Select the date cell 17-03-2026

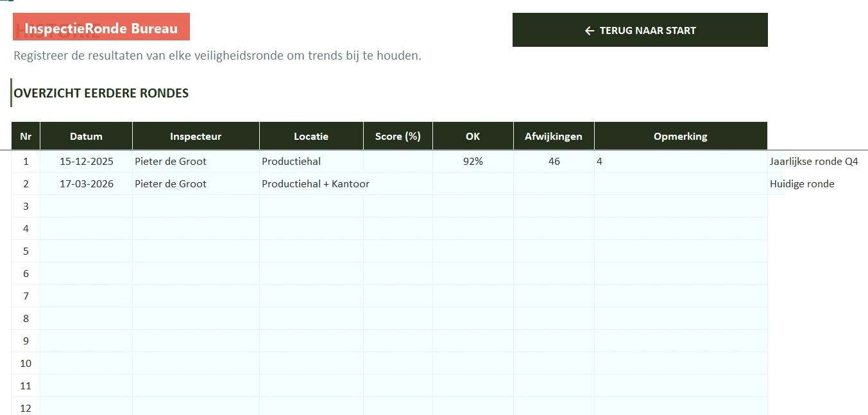[x=86, y=184]
